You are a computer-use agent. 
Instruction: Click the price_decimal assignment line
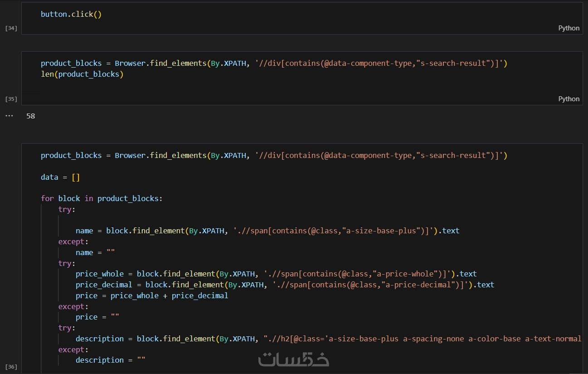(285, 285)
